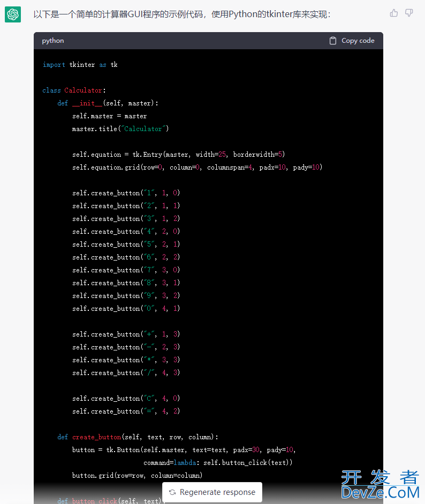Click the create_button("1", 1, 0) line

[126, 193]
